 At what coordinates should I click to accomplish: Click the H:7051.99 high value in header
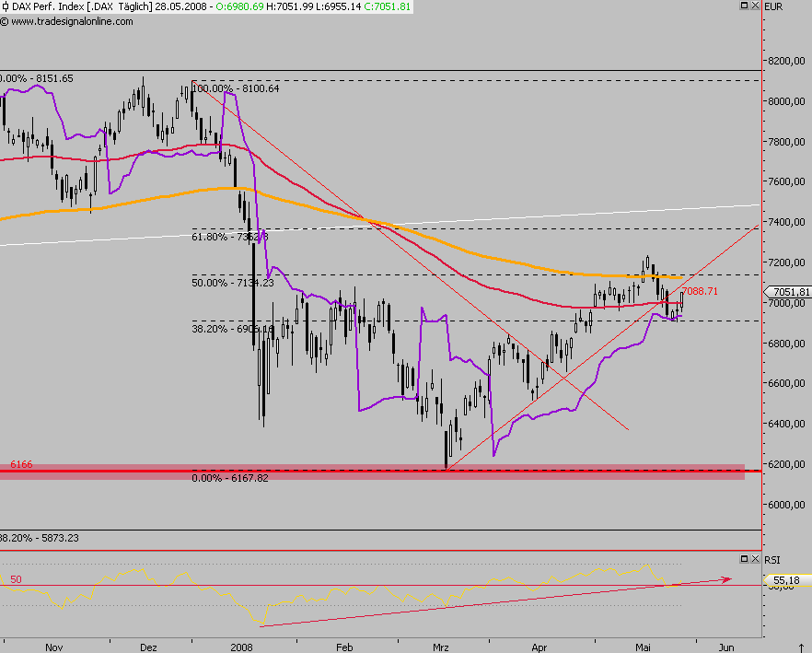point(289,6)
